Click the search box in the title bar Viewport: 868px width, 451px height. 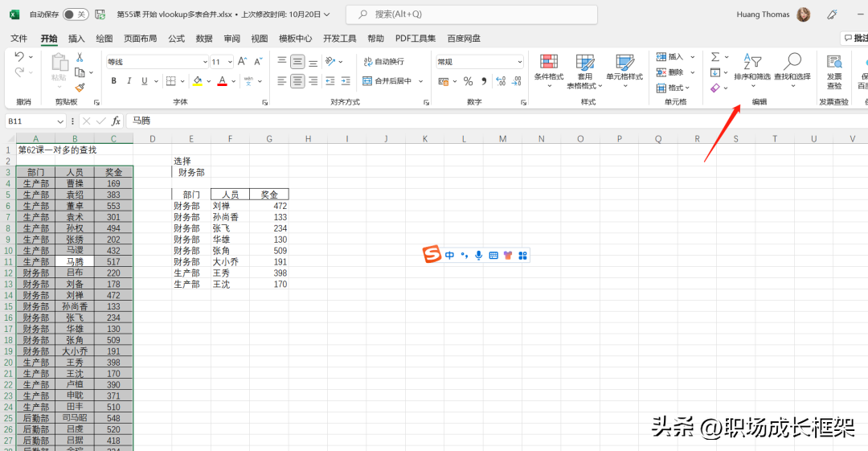coord(471,14)
